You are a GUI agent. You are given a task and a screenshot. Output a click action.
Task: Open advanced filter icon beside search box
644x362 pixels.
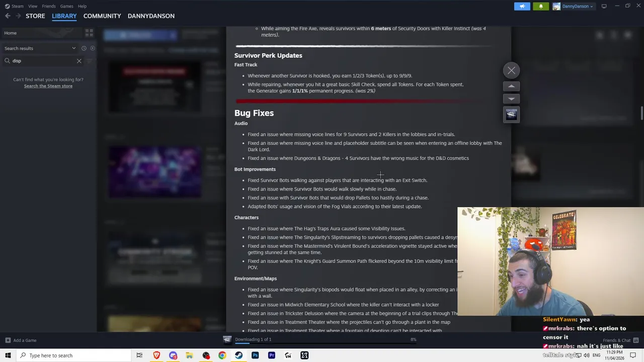click(x=90, y=61)
